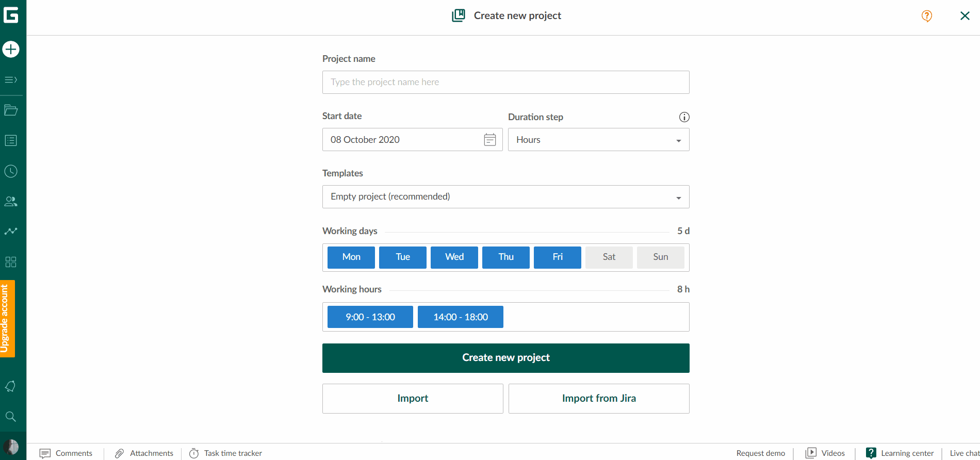This screenshot has height=460, width=980.
Task: Click the Start date field 08 October 2020
Action: (x=413, y=140)
